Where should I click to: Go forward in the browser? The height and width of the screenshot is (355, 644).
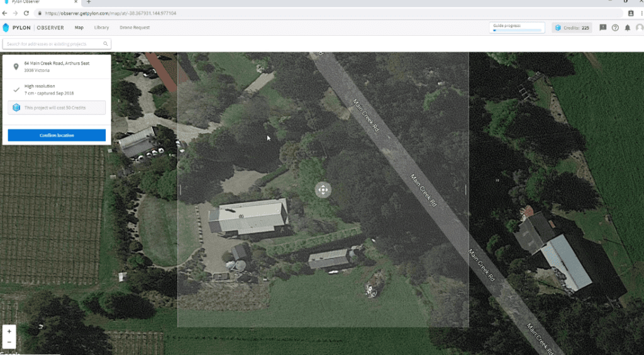point(15,13)
